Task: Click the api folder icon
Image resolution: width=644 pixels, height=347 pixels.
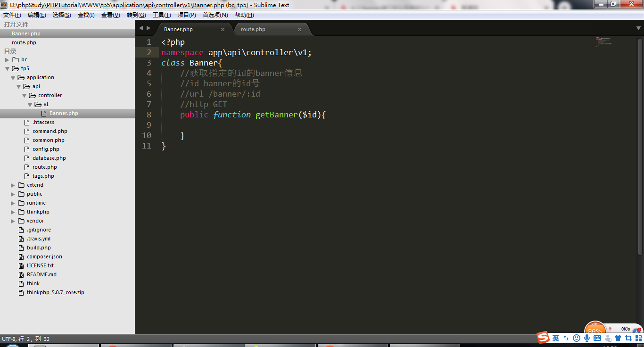Action: (27, 86)
